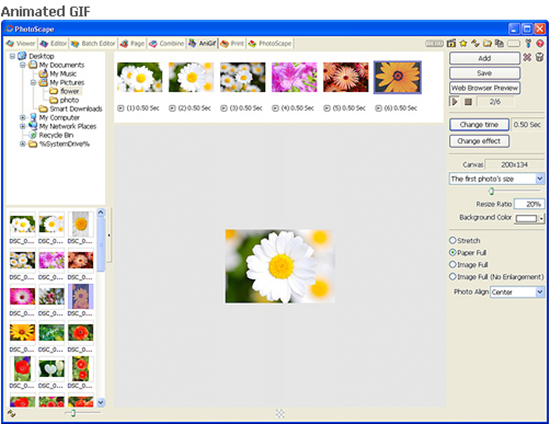This screenshot has width=550, height=424.
Task: Select the Stretch radio option
Action: click(464, 241)
